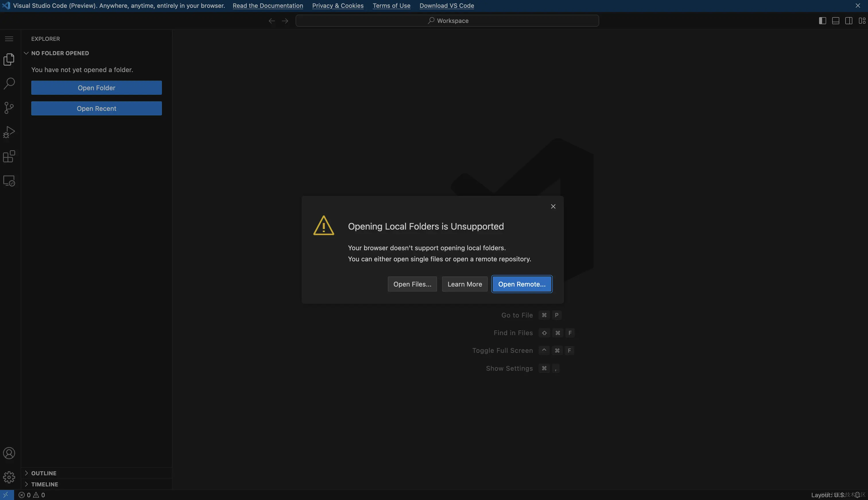Open the Source Control view
This screenshot has height=500, width=868.
pos(9,108)
